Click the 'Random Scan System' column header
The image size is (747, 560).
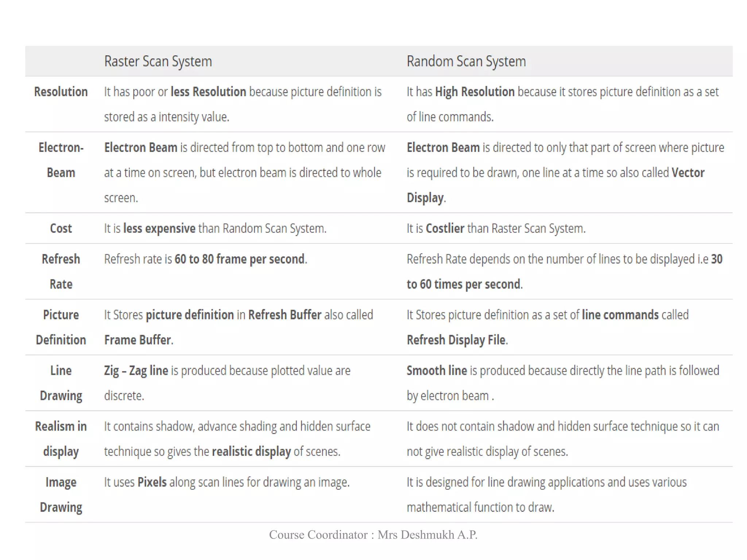(x=466, y=61)
